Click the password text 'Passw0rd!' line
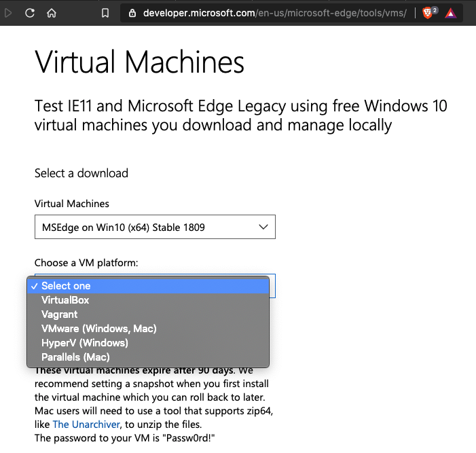Image resolution: width=476 pixels, height=453 pixels. tap(124, 438)
